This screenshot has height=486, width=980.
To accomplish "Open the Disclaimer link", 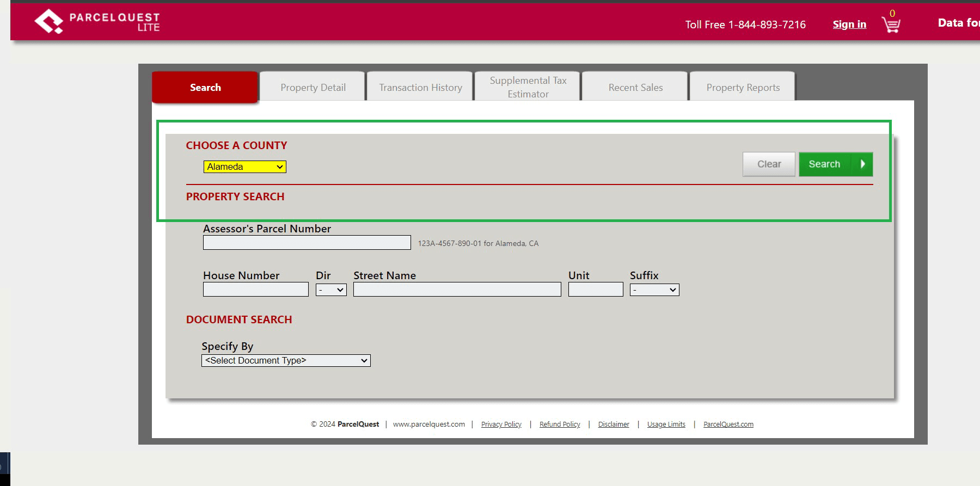I will pyautogui.click(x=614, y=425).
